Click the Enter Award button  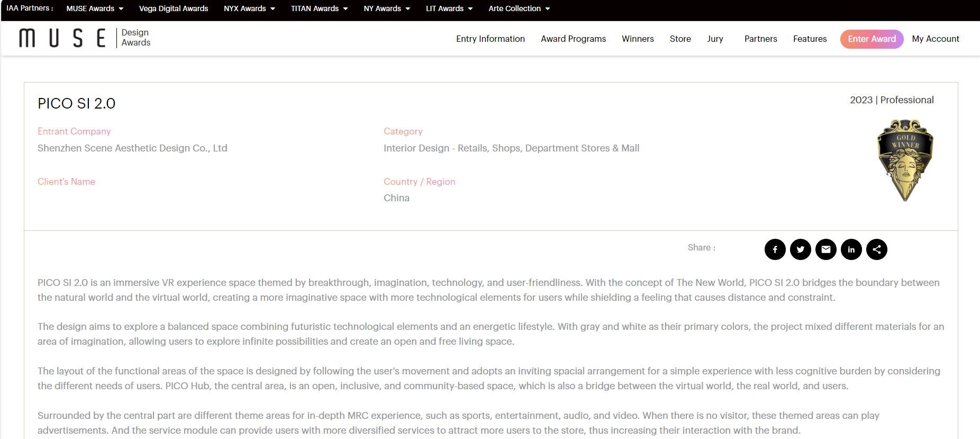(872, 39)
